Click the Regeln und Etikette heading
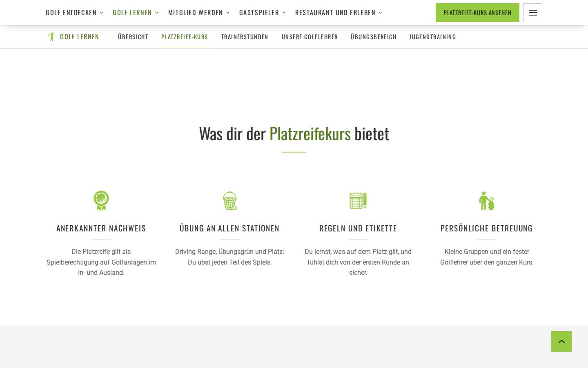The height and width of the screenshot is (368, 588). click(358, 228)
